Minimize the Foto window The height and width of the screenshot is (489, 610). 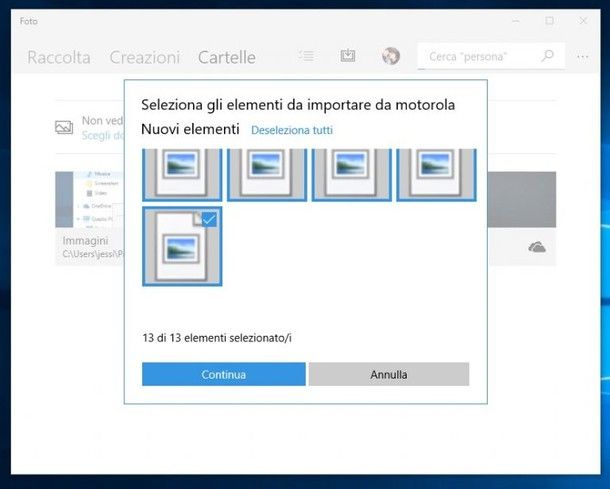516,21
